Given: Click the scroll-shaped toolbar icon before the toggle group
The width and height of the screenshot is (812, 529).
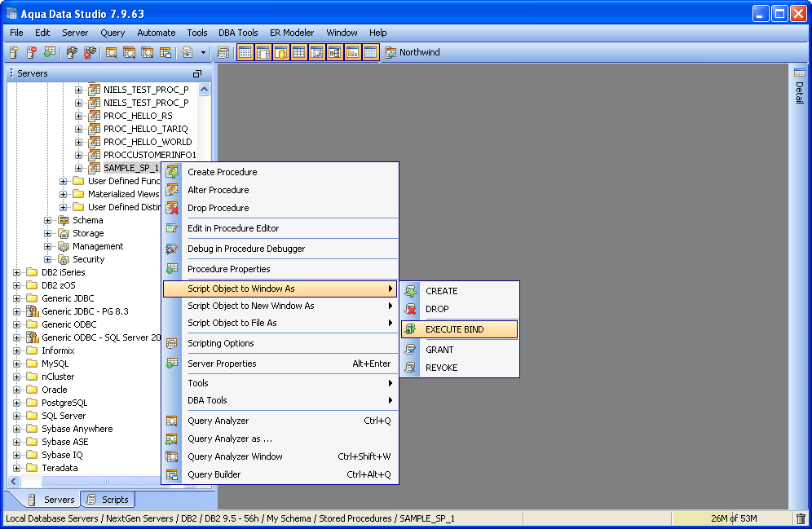Looking at the screenshot, I should click(223, 52).
